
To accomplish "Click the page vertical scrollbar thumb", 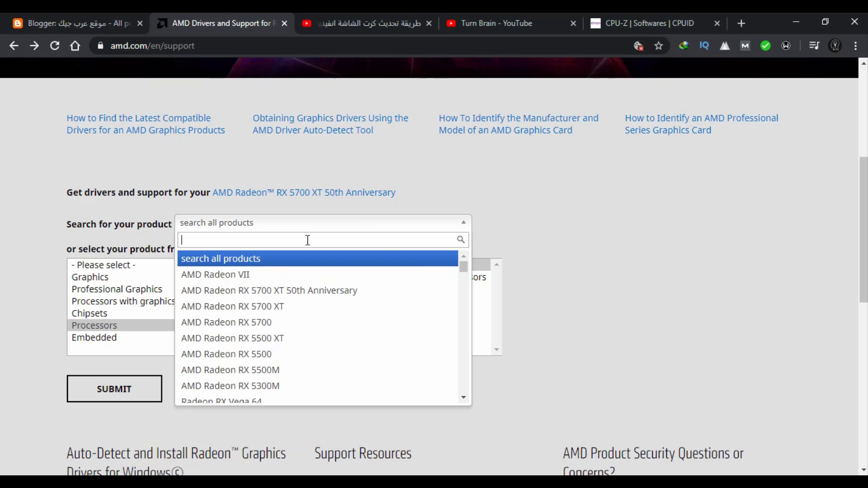I will coord(863,230).
